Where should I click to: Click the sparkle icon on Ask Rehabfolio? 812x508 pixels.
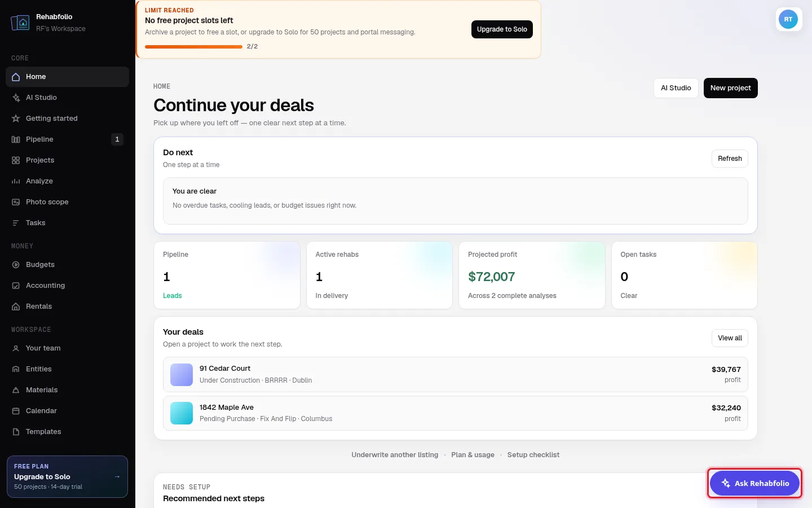coord(726,483)
